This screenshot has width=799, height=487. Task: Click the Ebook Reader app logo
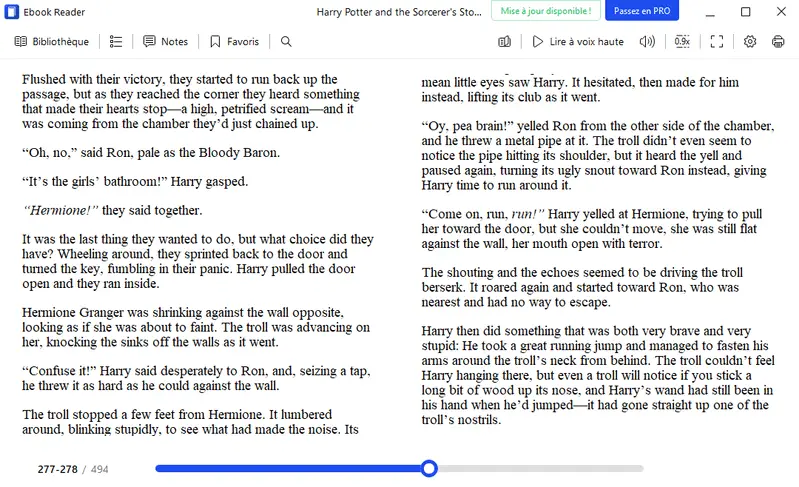tap(11, 12)
